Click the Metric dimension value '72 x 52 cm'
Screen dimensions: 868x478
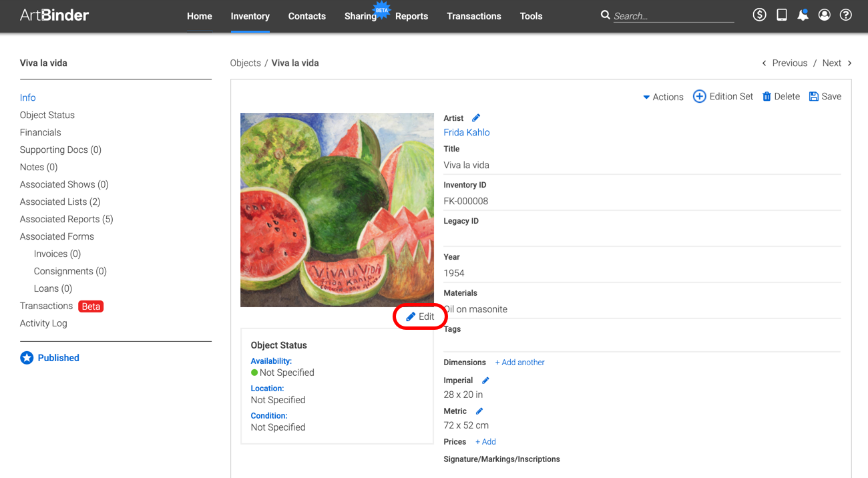coord(466,425)
